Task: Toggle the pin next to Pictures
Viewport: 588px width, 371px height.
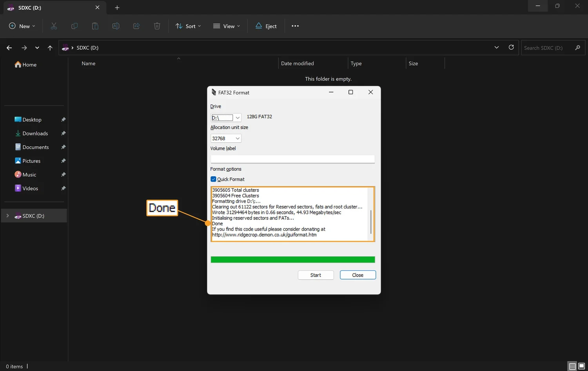Action: 63,161
